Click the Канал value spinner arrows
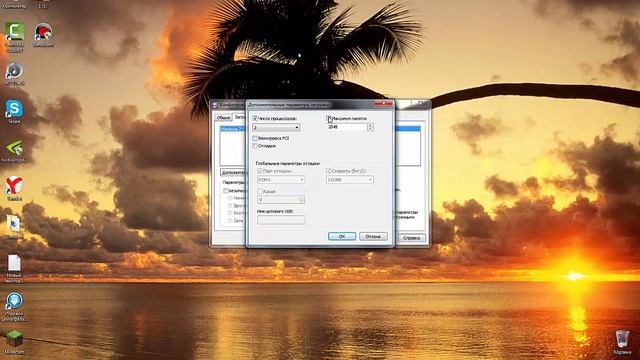This screenshot has height=360, width=640. pos(302,200)
